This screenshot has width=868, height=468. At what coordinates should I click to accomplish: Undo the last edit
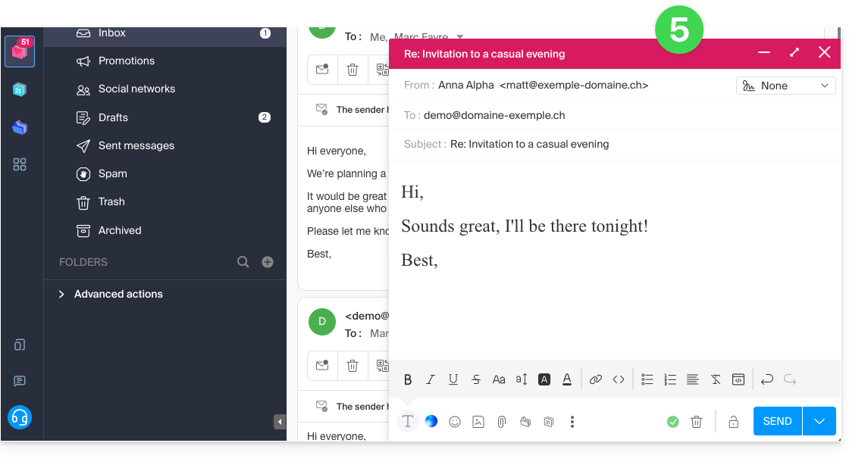766,379
